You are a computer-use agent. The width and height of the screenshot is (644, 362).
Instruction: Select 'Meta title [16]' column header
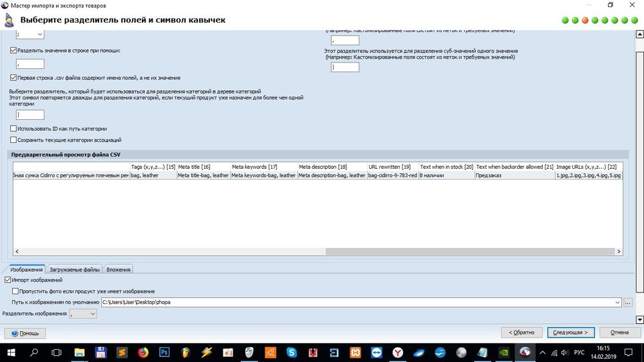tap(204, 167)
